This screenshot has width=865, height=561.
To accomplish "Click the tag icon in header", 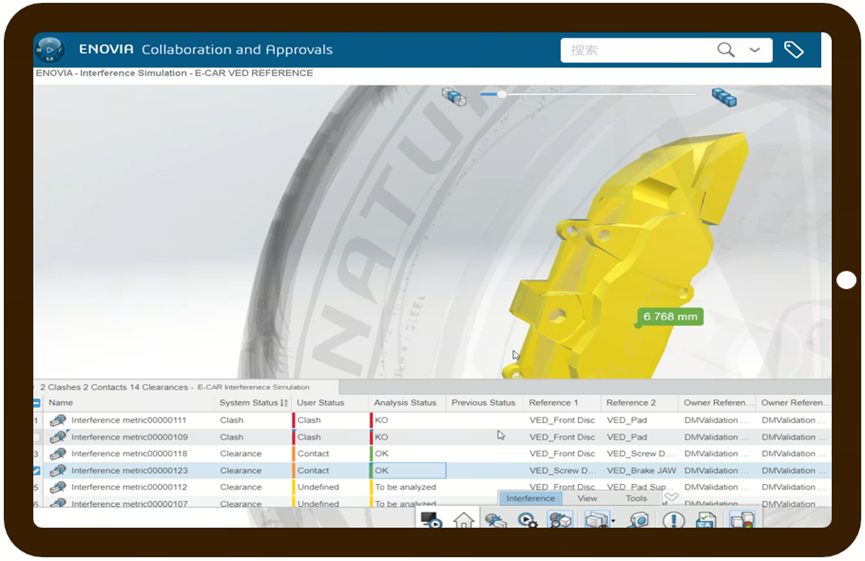I will click(x=794, y=50).
